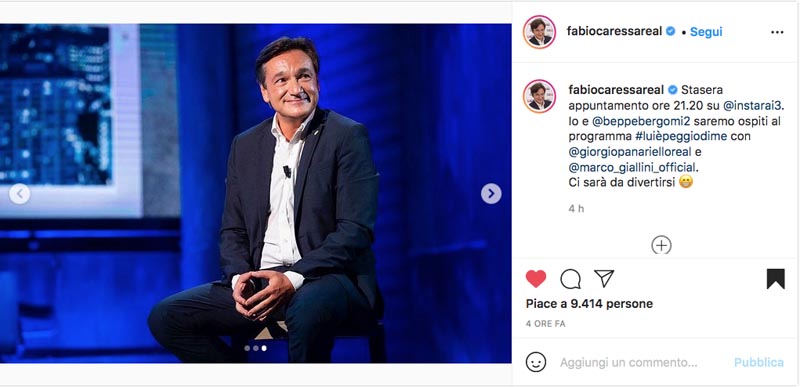Image resolution: width=800 pixels, height=387 pixels.
Task: Open the three-dots more options menu
Action: click(777, 32)
